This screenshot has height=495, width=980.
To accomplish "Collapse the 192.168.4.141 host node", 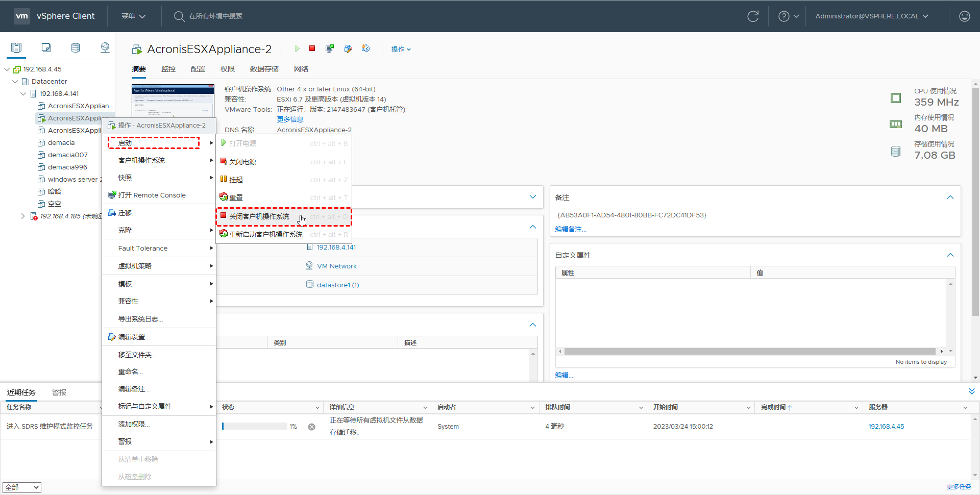I will (x=23, y=94).
